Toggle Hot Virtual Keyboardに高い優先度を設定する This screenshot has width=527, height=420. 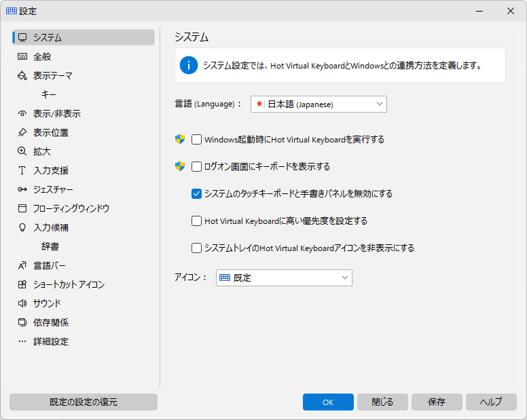coord(196,221)
